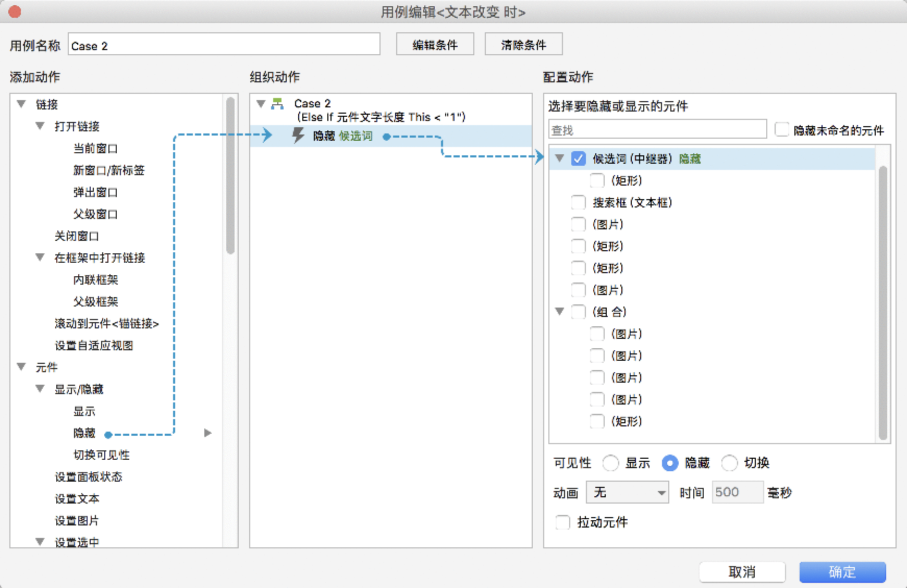
Task: Uncheck the 候选词 (中继器) checkbox
Action: tap(578, 158)
